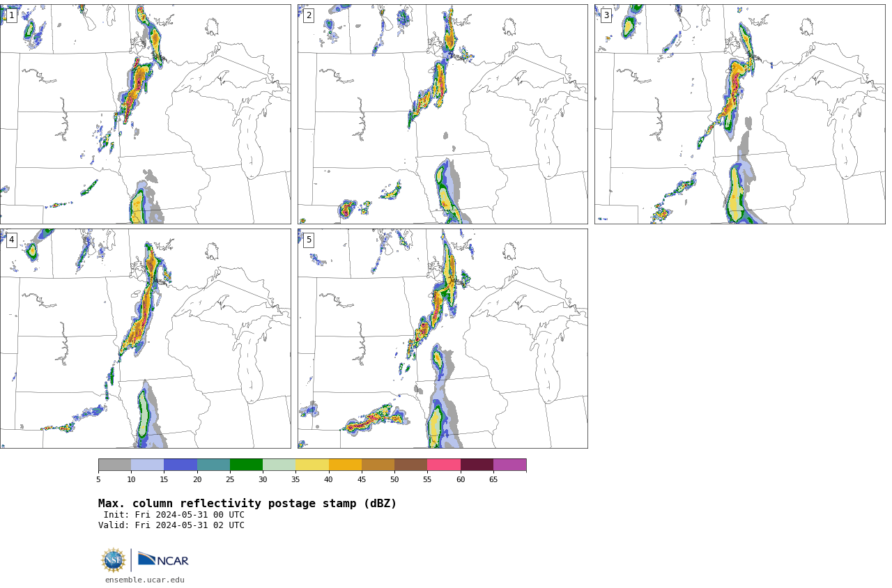Image resolution: width=892 pixels, height=588 pixels.
Task: Click the member number 2 label box
Action: (309, 15)
